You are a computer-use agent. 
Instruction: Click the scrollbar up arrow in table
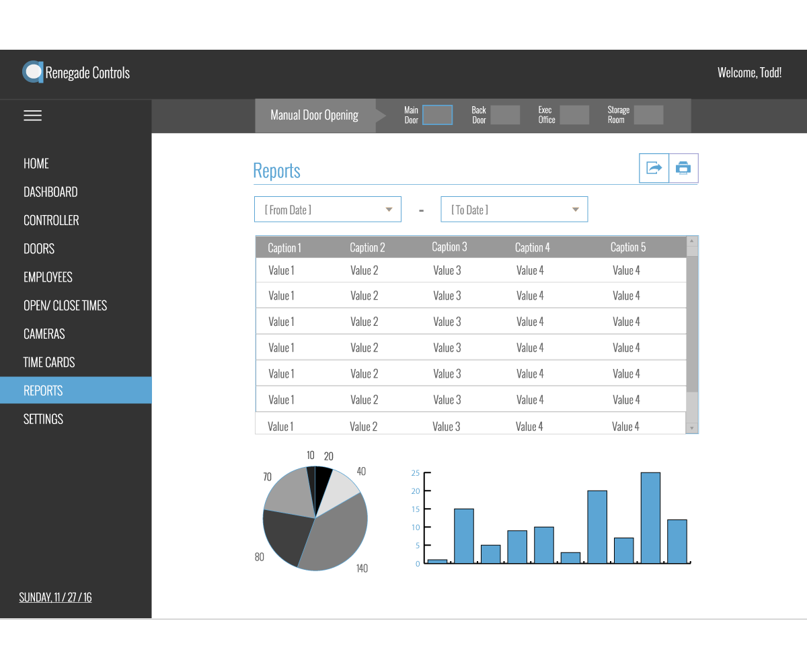(692, 241)
